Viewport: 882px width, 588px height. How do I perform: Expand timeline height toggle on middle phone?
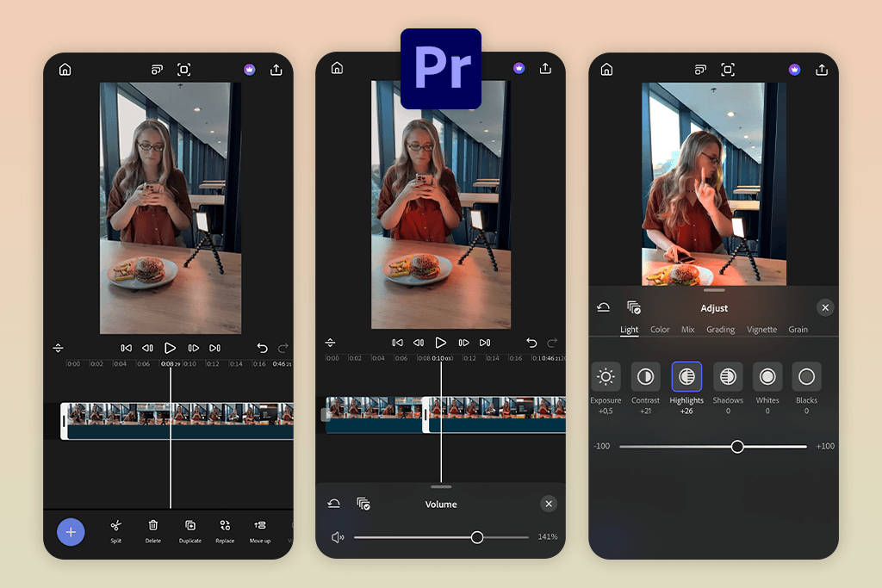330,343
